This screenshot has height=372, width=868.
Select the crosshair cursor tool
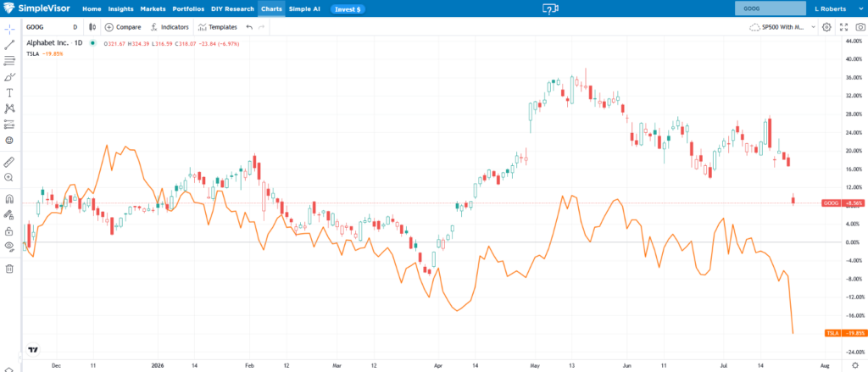pos(9,28)
